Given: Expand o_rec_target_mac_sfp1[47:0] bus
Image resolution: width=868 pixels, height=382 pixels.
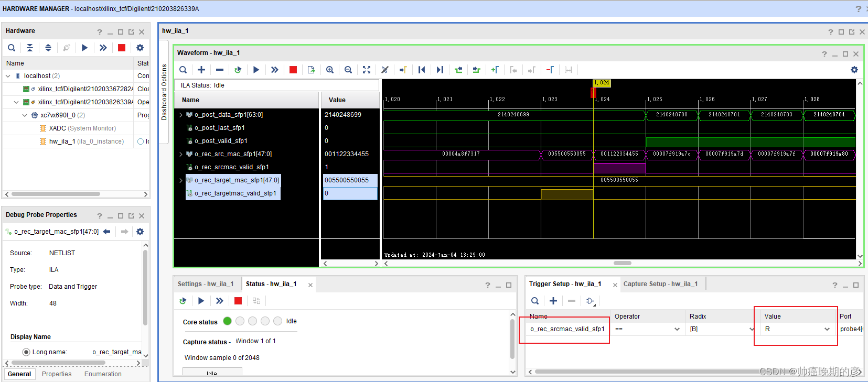Looking at the screenshot, I should pyautogui.click(x=181, y=180).
